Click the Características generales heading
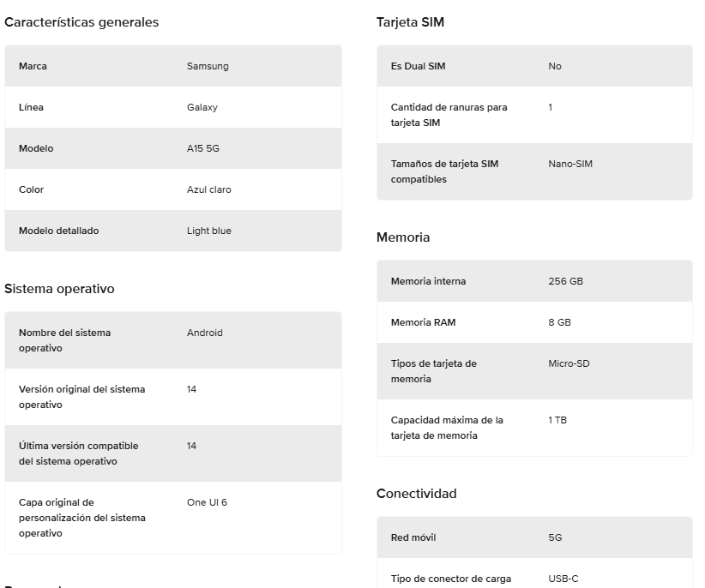 [81, 22]
